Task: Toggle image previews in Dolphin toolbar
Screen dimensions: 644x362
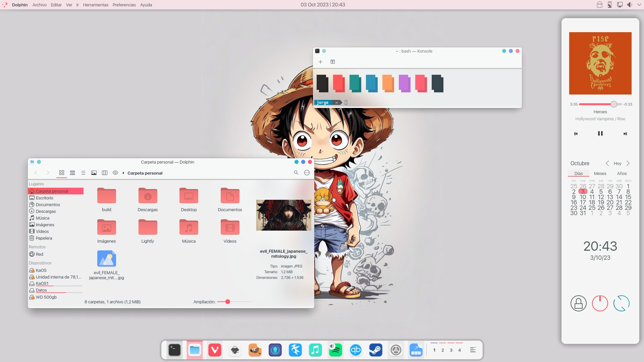Action: tap(94, 173)
